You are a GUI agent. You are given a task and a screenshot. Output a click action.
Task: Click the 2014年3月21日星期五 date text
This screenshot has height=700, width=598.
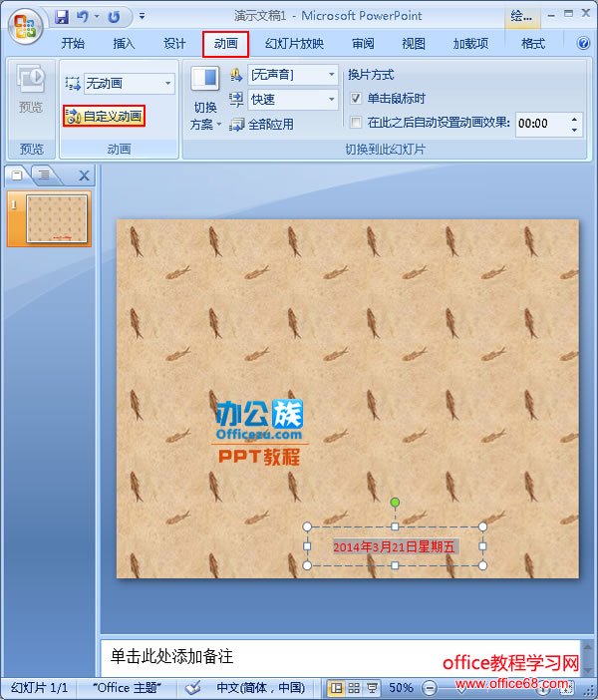click(x=394, y=546)
